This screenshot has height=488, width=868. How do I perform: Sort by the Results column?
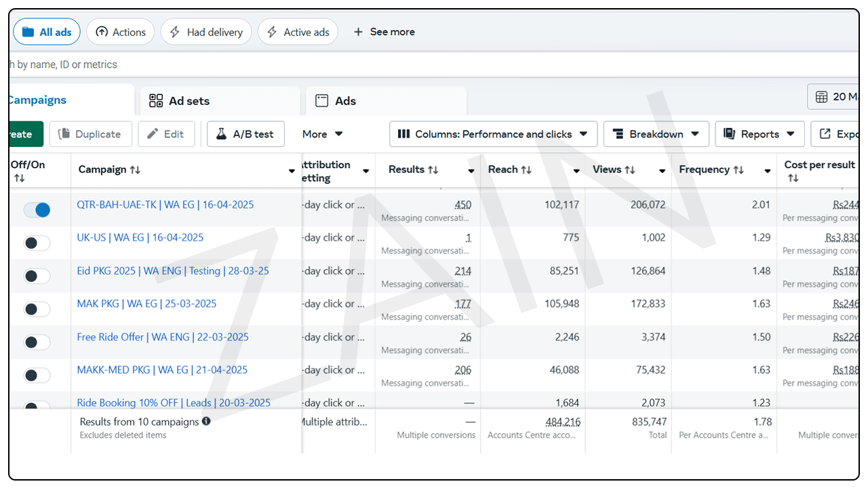[414, 169]
